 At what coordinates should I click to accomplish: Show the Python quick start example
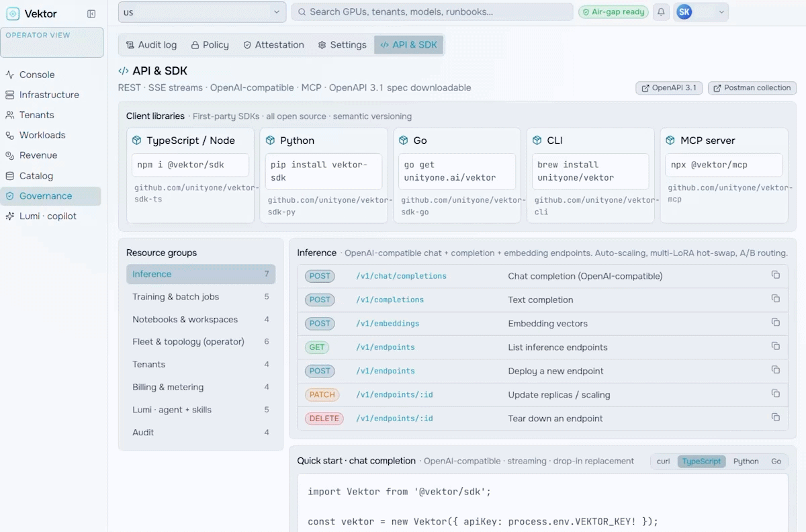click(746, 461)
